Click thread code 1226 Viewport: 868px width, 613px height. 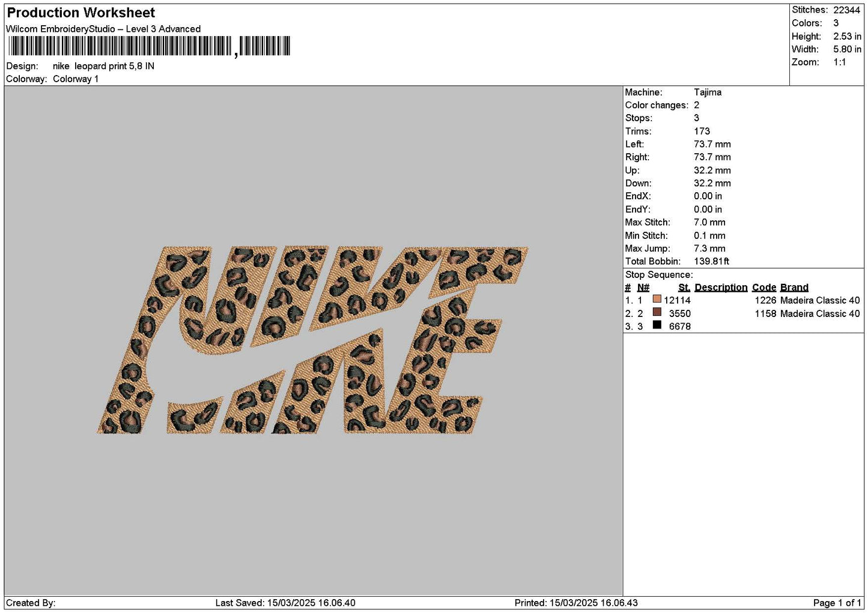pyautogui.click(x=765, y=301)
